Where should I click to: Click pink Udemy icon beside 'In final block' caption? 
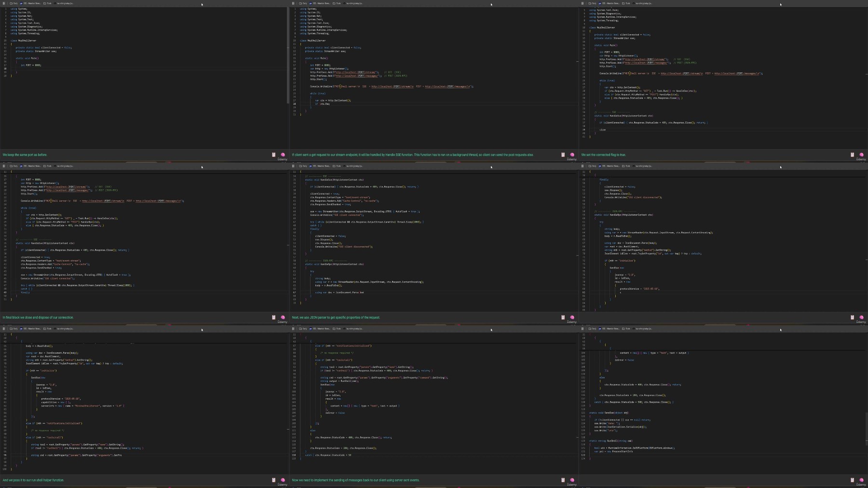[283, 318]
